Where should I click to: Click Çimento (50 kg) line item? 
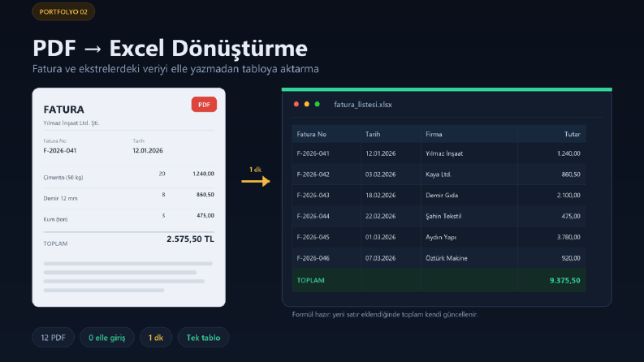click(63, 178)
